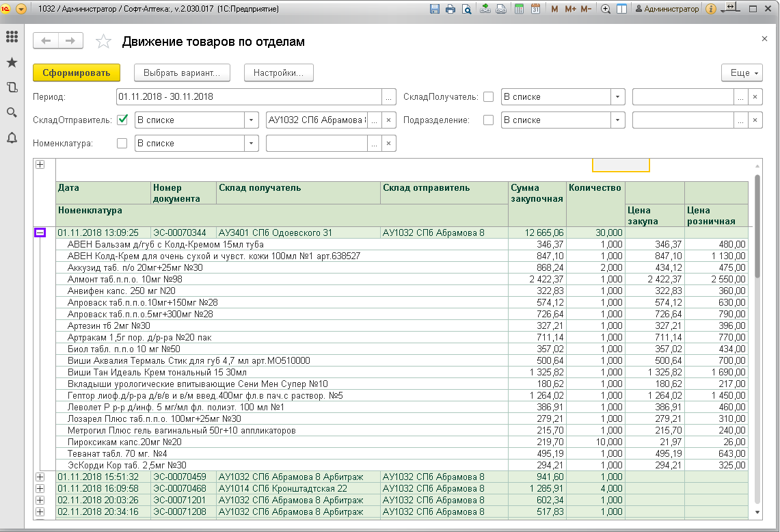Click the Настройки... button
This screenshot has height=532, width=780.
(278, 72)
